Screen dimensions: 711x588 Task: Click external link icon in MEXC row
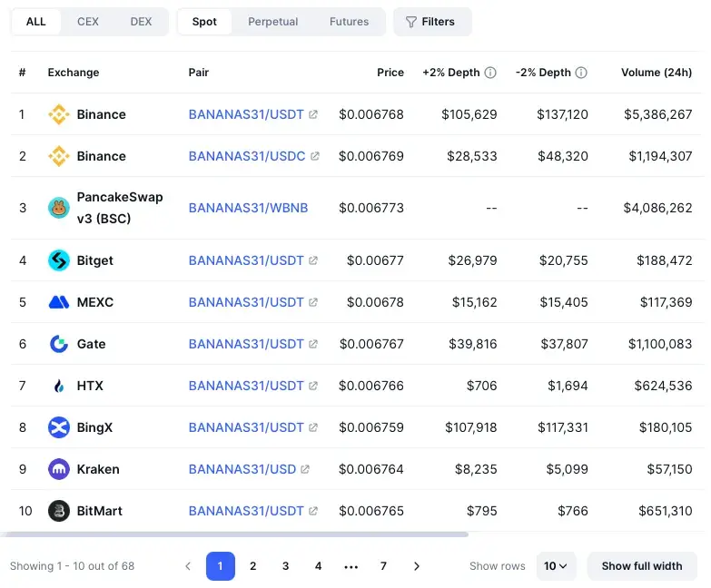pyautogui.click(x=313, y=302)
